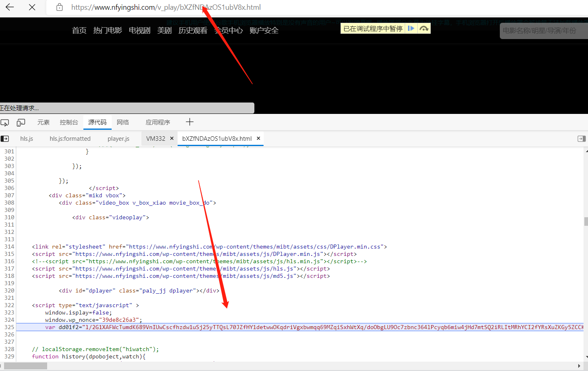Click line number 301 in gutter
This screenshot has height=371, width=588.
pyautogui.click(x=9, y=151)
